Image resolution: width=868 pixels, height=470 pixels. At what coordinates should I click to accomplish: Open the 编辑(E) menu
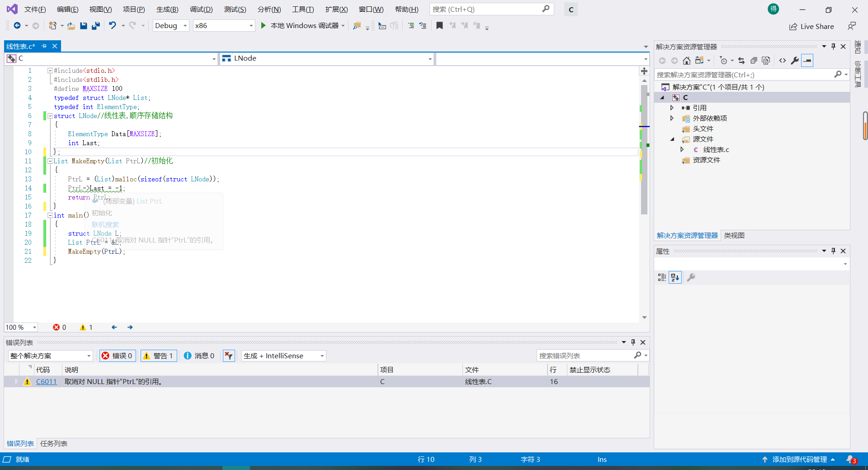click(67, 9)
